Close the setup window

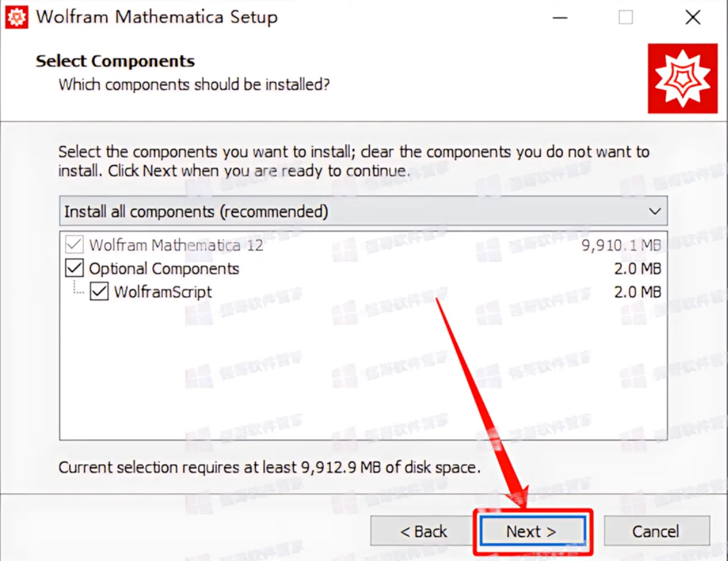click(692, 18)
